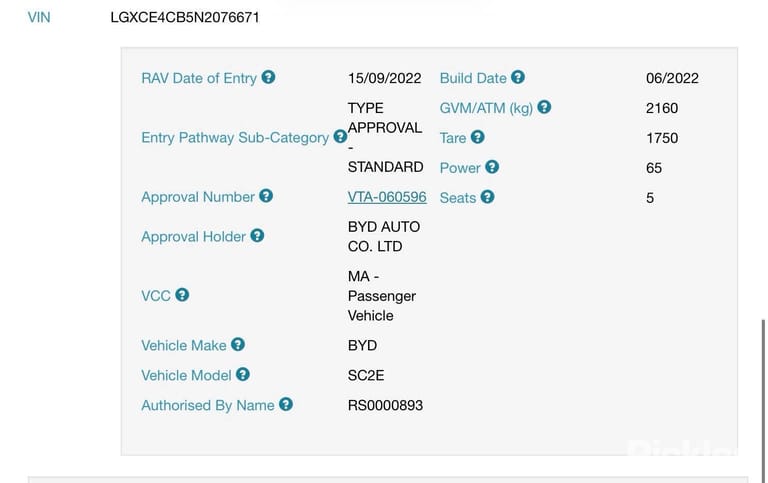Click help icon beside Vehicle Model

pos(242,374)
